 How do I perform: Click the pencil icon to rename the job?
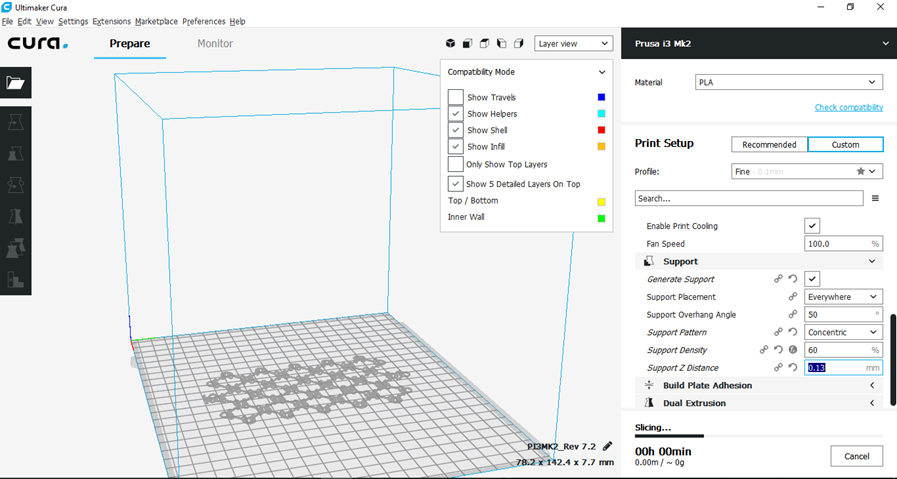[x=608, y=446]
